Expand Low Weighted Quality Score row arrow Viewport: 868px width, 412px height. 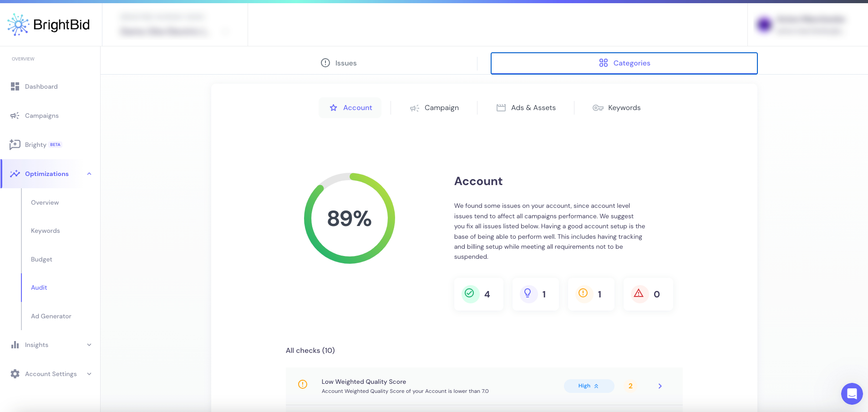[x=660, y=386]
